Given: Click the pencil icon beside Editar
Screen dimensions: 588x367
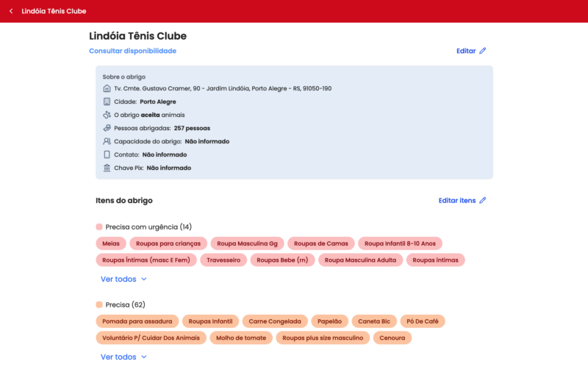Looking at the screenshot, I should click(483, 51).
